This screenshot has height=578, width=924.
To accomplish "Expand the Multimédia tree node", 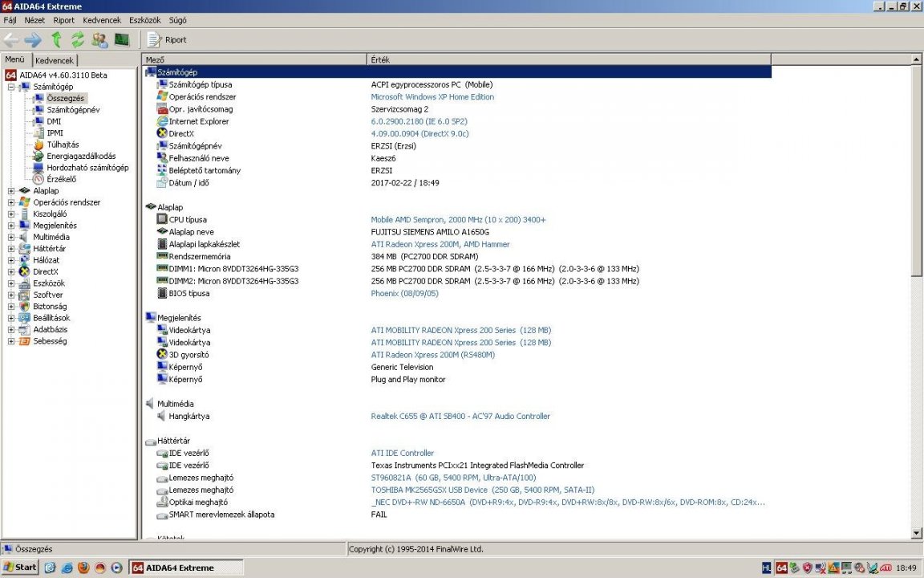I will [x=11, y=237].
